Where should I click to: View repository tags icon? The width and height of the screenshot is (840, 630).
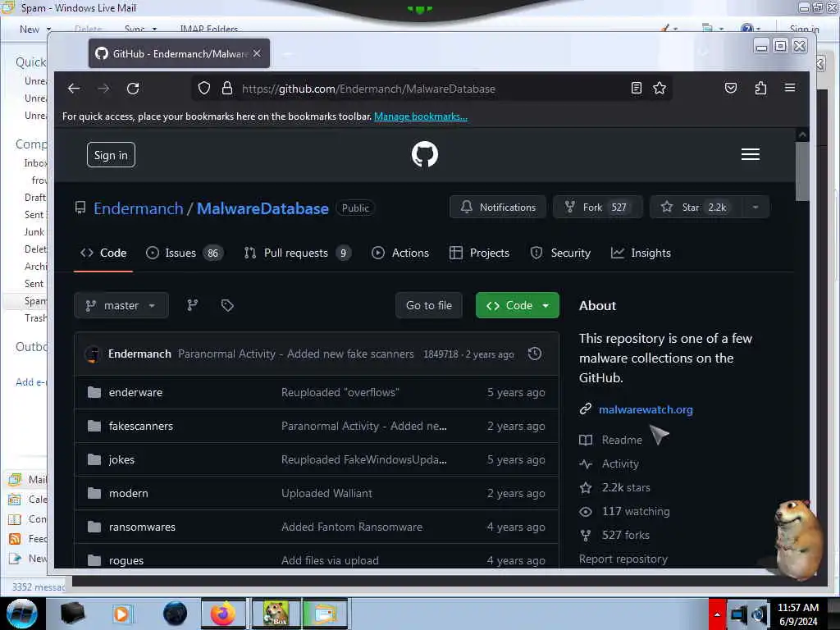(227, 305)
